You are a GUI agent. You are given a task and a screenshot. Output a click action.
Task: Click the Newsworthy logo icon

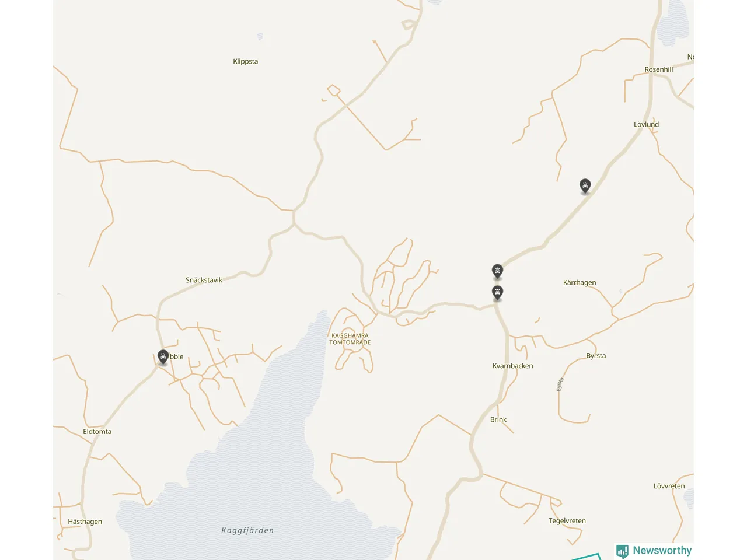pyautogui.click(x=622, y=551)
